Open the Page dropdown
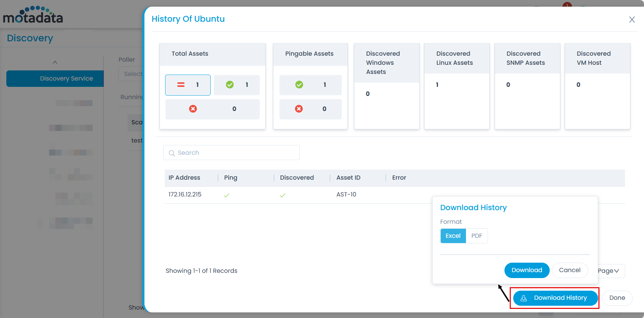Screen dimensions: 644x318 (609, 270)
